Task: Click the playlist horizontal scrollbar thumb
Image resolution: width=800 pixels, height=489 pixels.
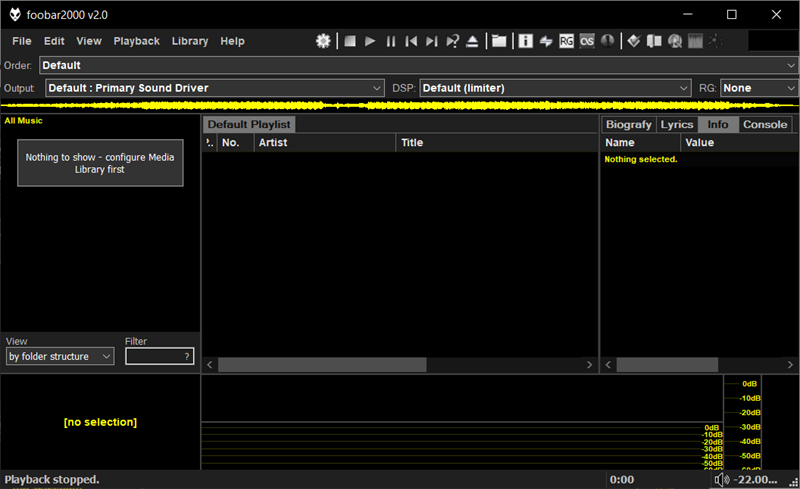Action: pos(322,365)
